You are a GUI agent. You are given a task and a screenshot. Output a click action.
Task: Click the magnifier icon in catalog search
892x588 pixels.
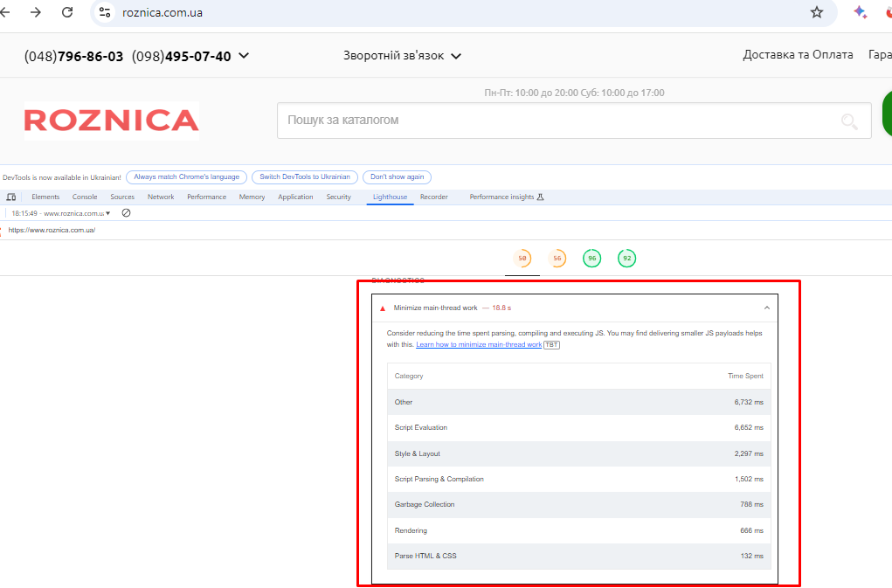(848, 121)
